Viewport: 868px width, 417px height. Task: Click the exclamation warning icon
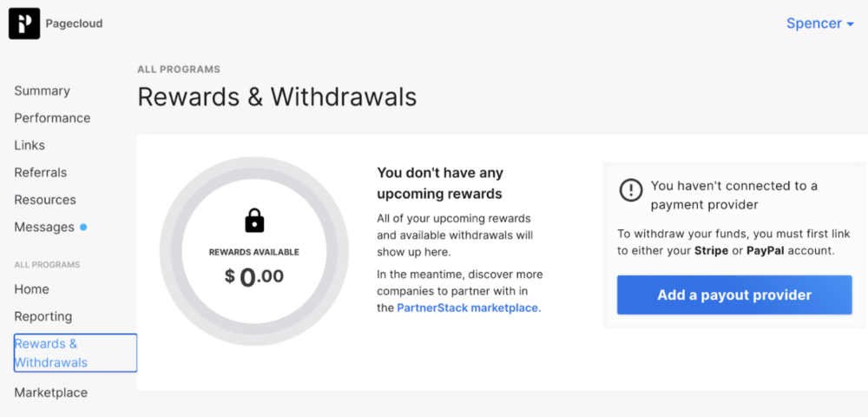pos(630,190)
